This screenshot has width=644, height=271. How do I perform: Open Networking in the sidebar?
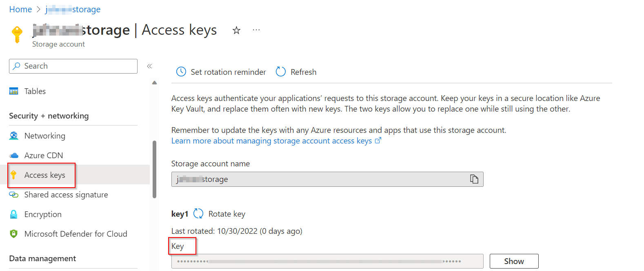(45, 136)
